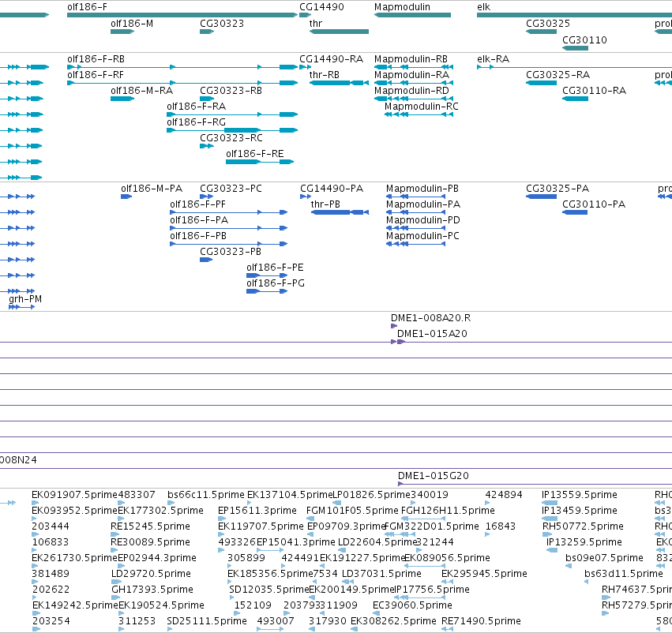Click the Mapmodulin gene label
This screenshot has height=633, width=672.
402,7
